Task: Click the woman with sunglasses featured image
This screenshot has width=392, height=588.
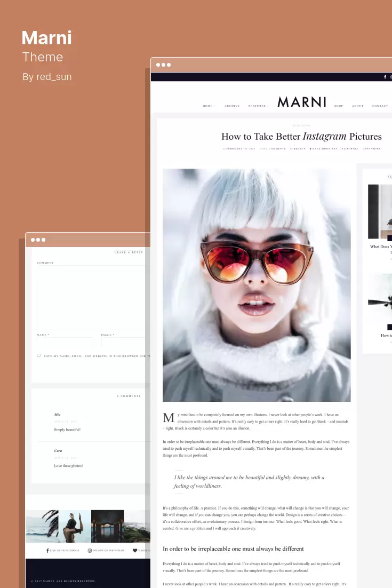Action: click(257, 285)
